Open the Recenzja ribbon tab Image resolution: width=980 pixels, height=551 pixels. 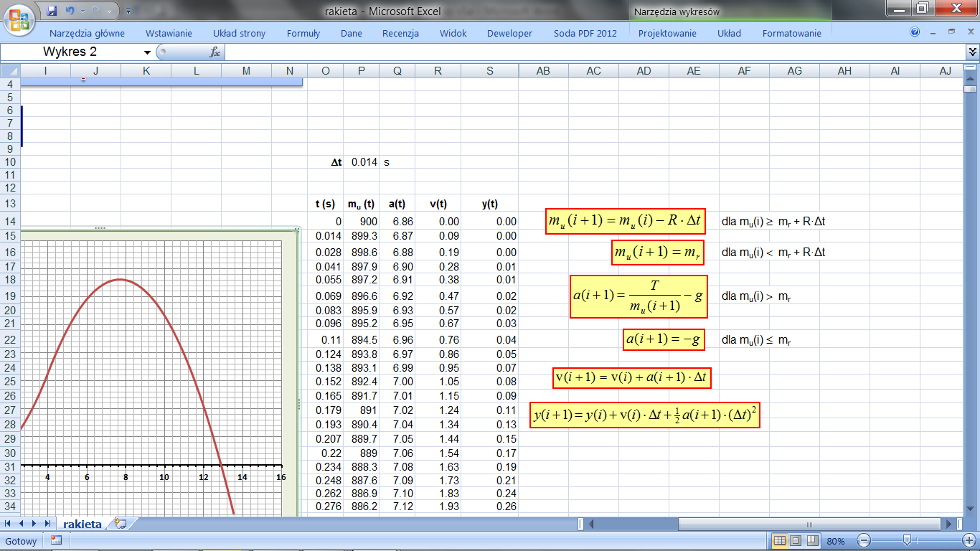point(400,33)
